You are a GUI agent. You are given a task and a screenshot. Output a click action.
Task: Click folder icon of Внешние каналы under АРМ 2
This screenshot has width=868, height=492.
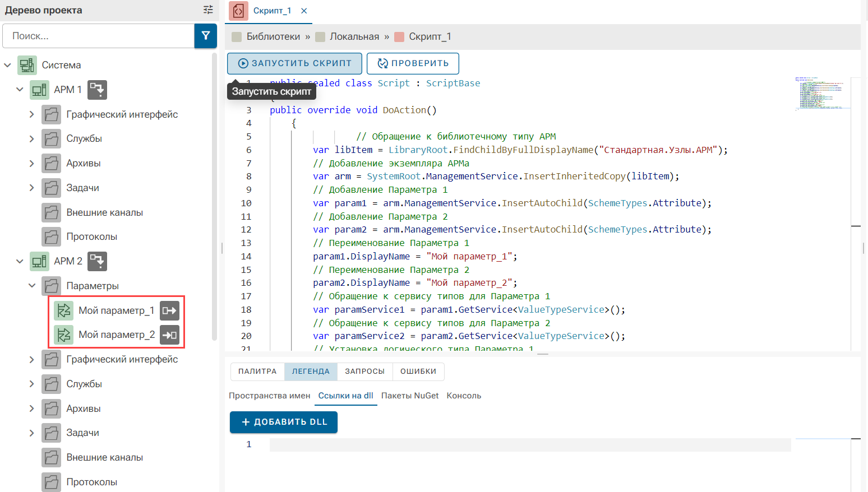pyautogui.click(x=52, y=457)
